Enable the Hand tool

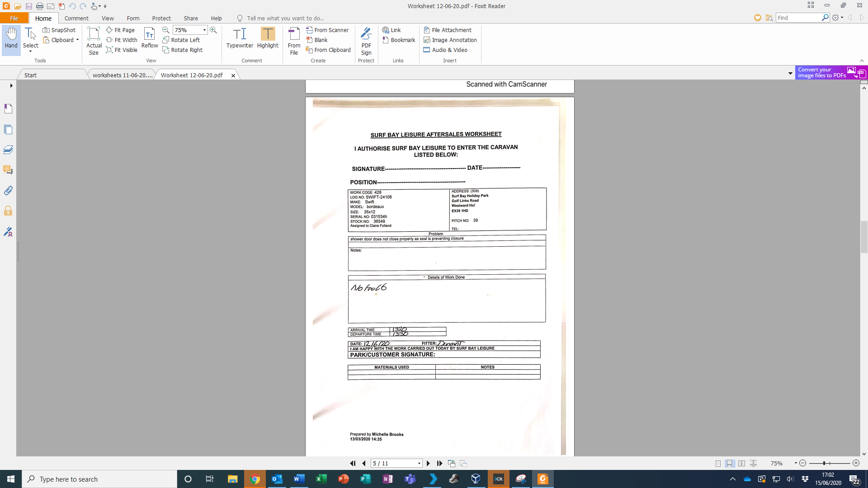11,38
